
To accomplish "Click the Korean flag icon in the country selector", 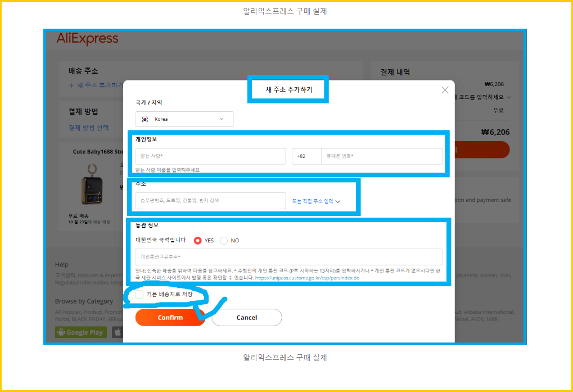I will [x=145, y=119].
